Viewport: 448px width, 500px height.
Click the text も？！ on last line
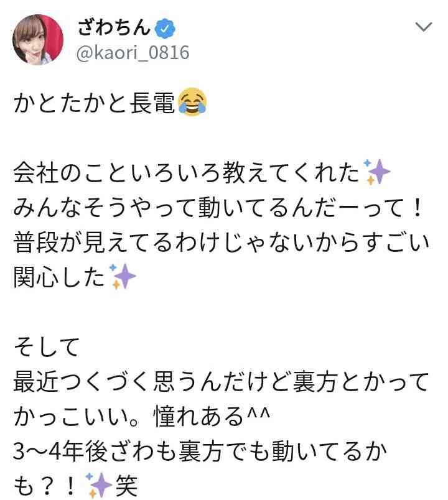[x=45, y=486]
